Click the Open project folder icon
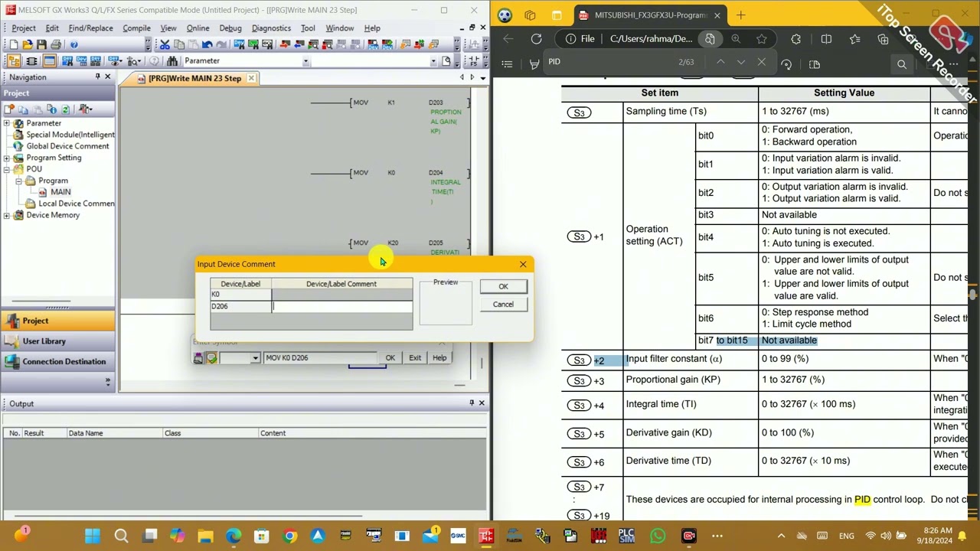 (x=28, y=44)
